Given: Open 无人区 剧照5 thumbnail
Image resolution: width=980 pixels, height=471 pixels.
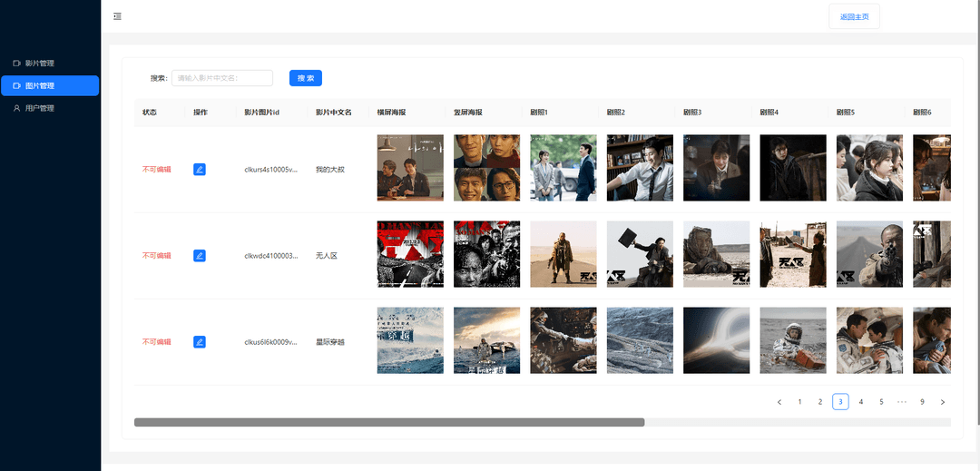Looking at the screenshot, I should tap(869, 254).
